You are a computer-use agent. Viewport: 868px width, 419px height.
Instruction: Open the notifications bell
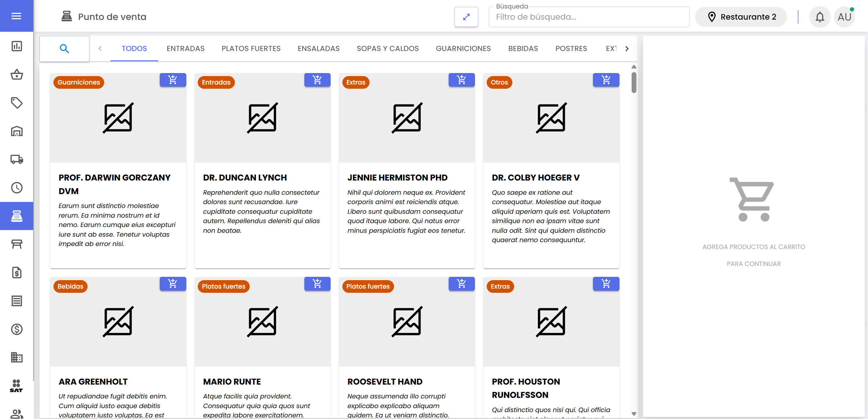tap(819, 17)
